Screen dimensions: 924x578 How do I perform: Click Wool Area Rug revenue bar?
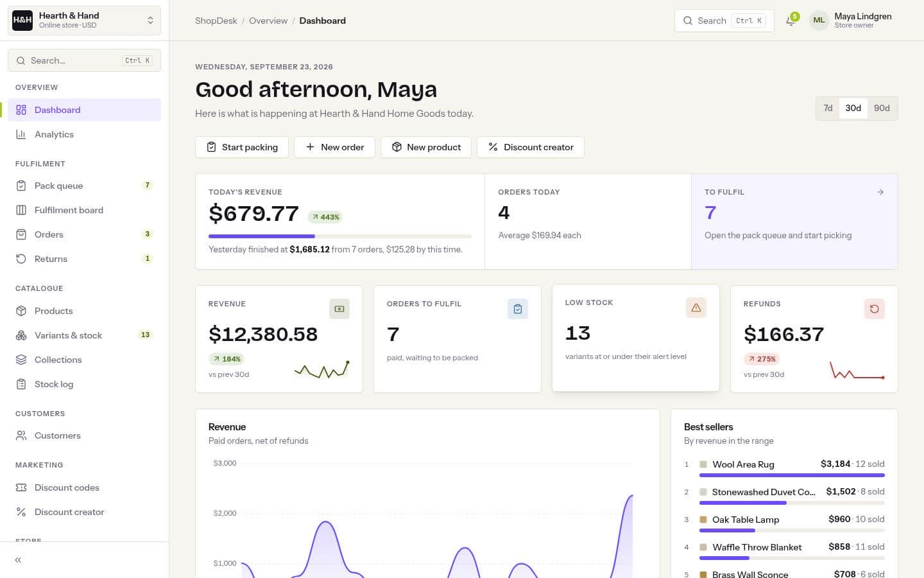[x=792, y=475]
